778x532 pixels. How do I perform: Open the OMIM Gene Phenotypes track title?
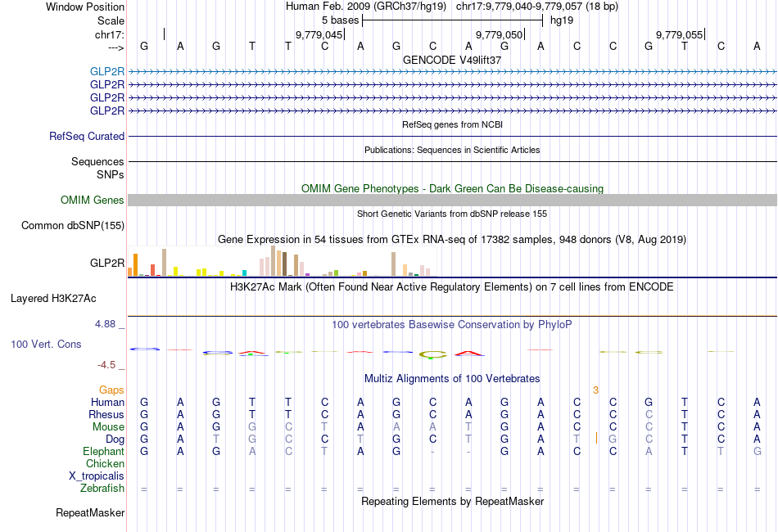pos(452,189)
